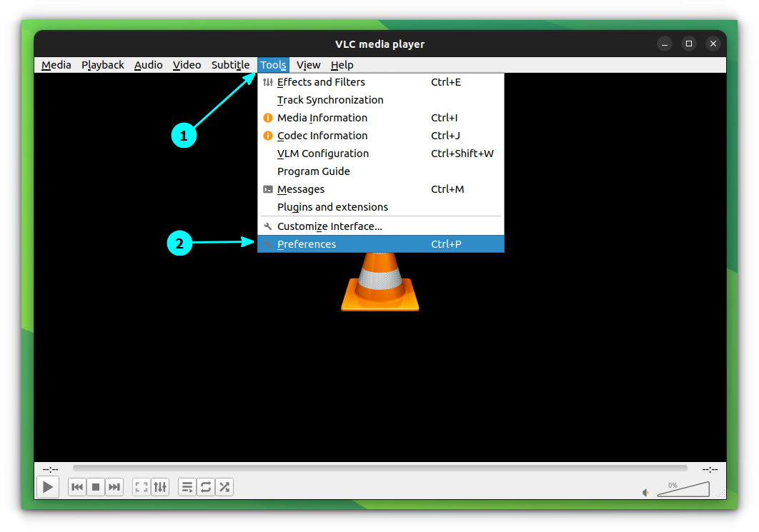Open extended settings via sliders icon
Screen dimensions: 759x532
coord(160,486)
